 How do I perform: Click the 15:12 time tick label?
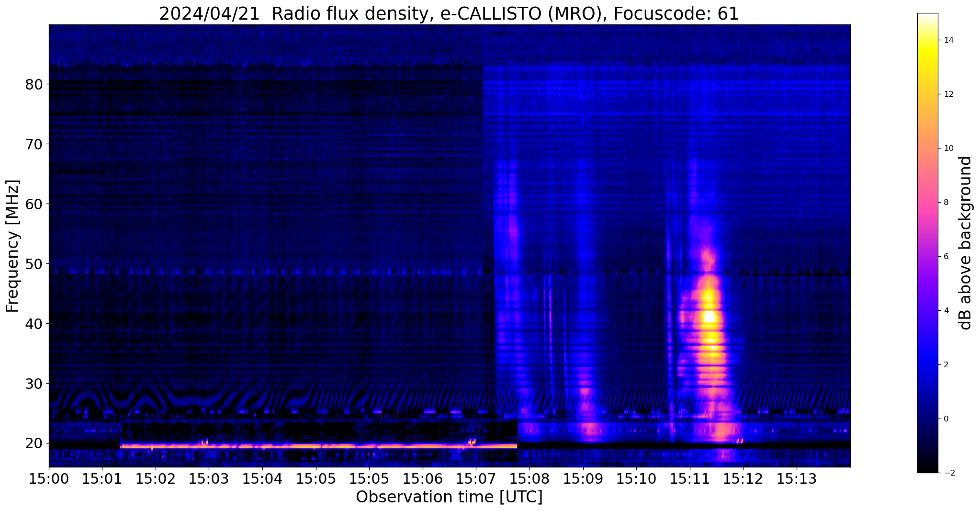tap(743, 479)
